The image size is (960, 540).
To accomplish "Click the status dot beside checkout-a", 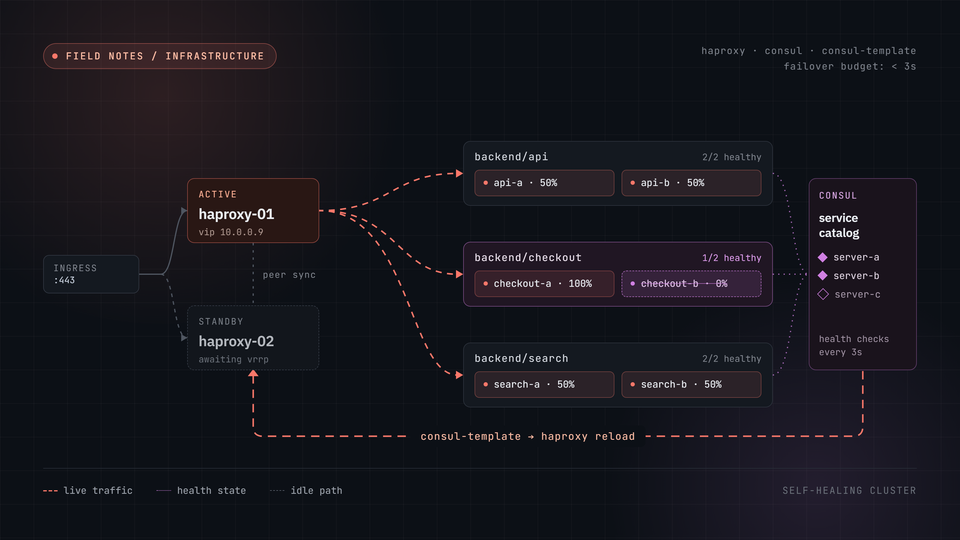I will [486, 284].
